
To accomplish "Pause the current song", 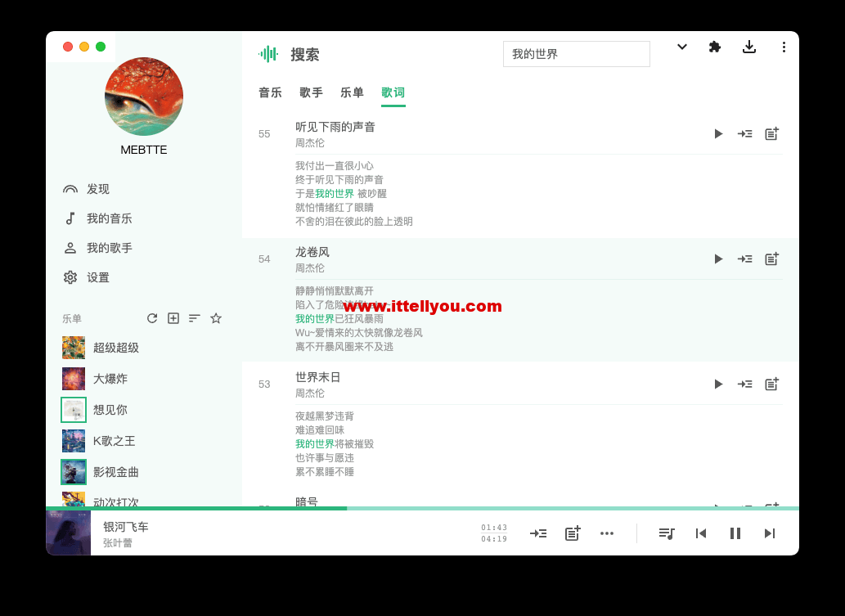I will click(x=735, y=533).
